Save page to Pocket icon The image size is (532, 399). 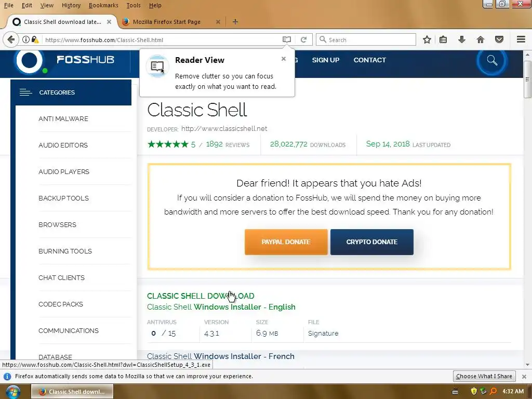(499, 39)
